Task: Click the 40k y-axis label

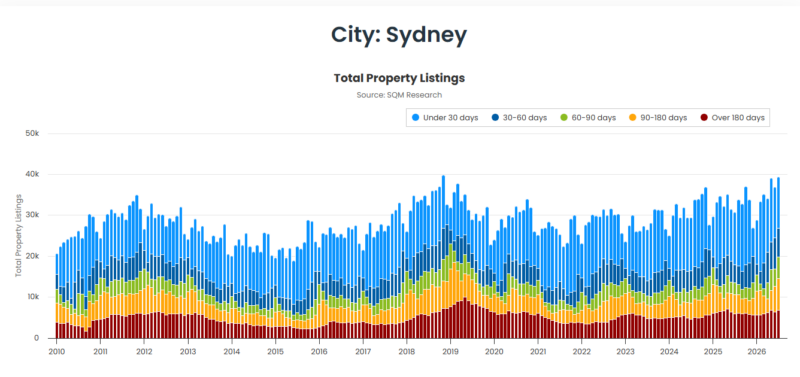Action: 32,174
